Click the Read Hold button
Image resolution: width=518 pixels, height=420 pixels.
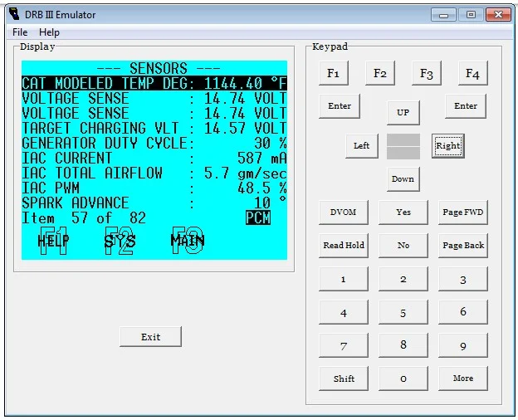343,246
